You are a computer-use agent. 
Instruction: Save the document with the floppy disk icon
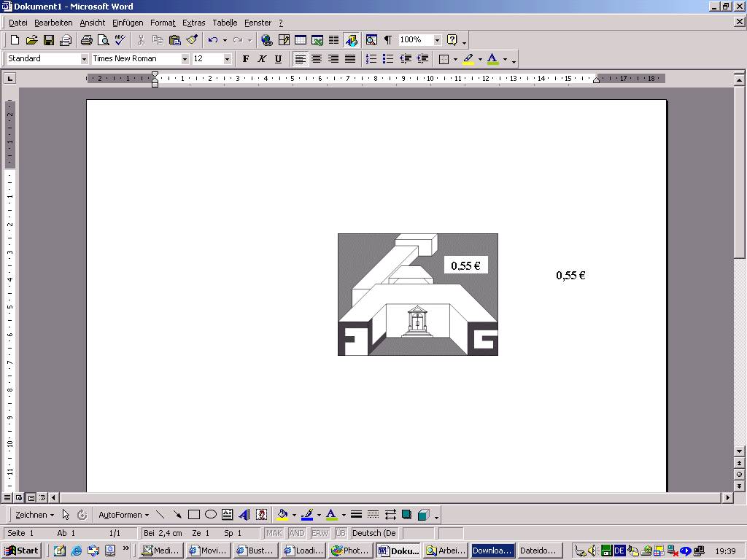[x=49, y=40]
